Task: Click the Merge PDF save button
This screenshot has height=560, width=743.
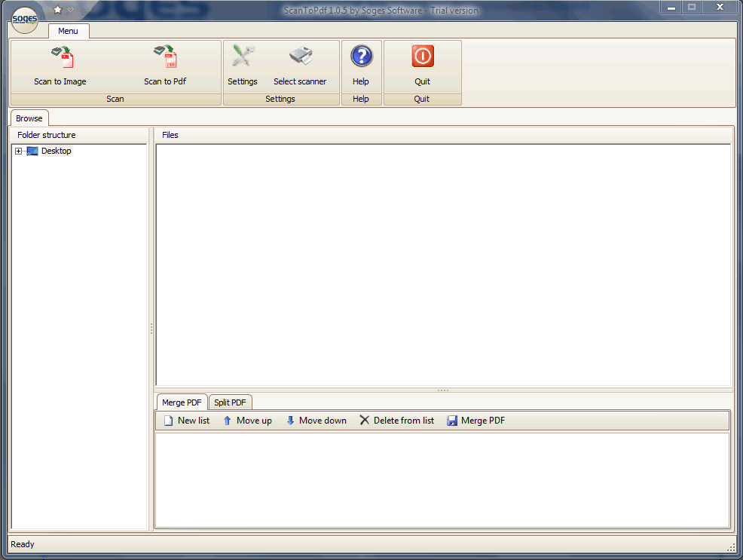Action: pyautogui.click(x=475, y=421)
